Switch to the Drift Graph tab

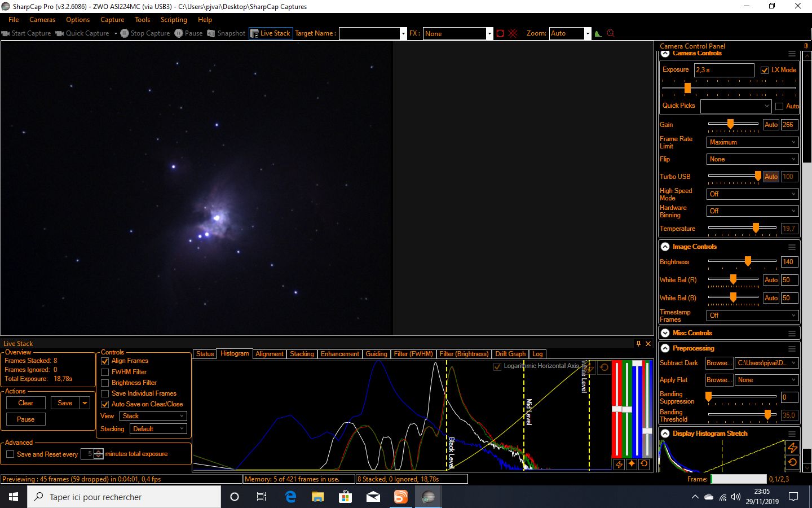point(510,354)
